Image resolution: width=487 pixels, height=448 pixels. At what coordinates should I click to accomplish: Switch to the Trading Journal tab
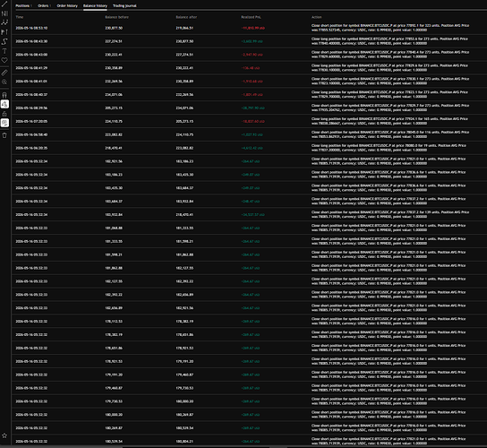point(124,5)
